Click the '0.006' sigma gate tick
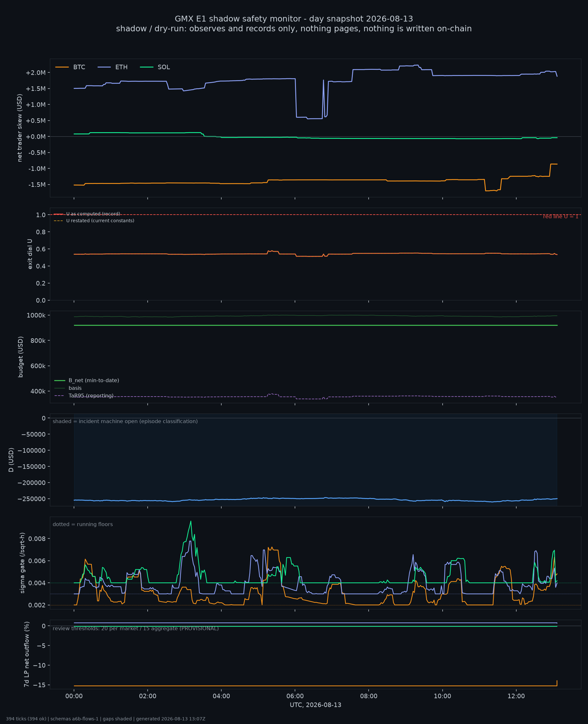Viewport: 588px width, 724px height. [x=37, y=561]
